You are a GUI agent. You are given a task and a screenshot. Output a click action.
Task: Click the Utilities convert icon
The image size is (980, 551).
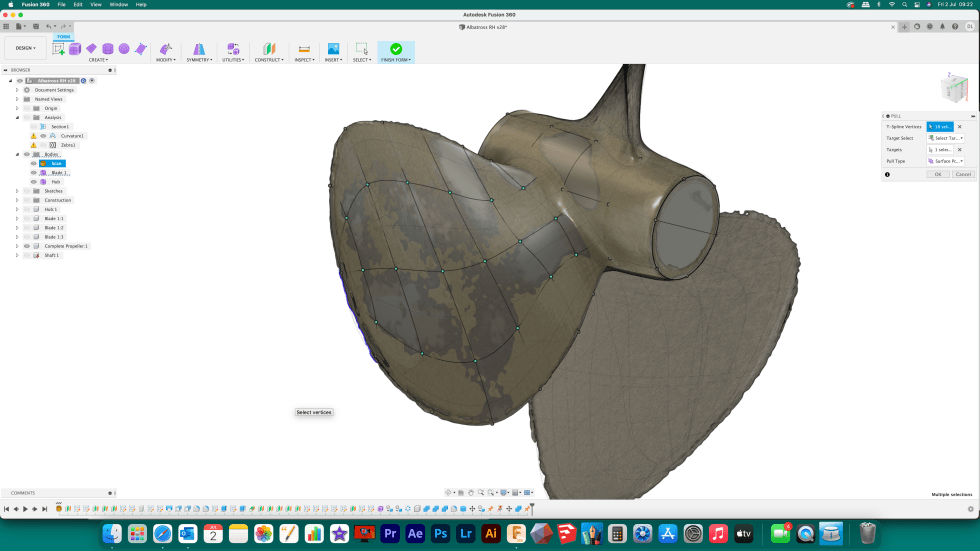pos(233,49)
